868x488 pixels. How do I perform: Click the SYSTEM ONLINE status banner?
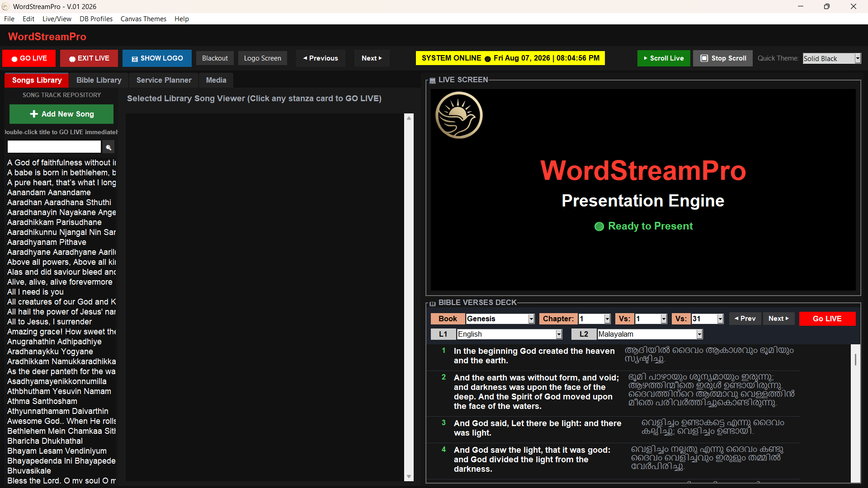point(510,58)
